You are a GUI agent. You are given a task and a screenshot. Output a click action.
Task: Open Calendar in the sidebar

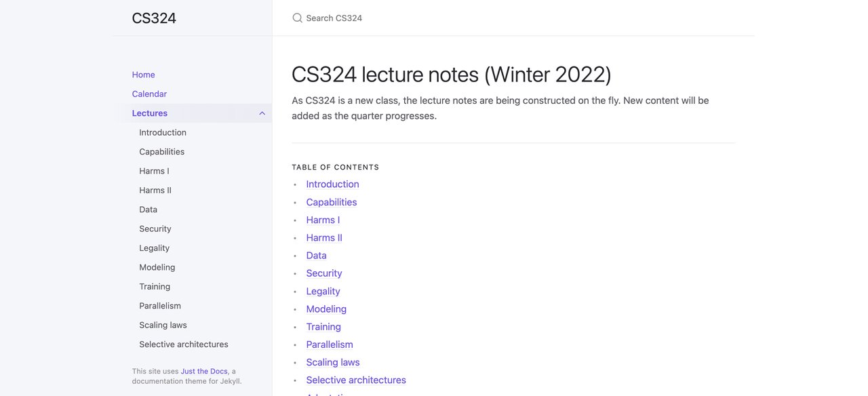tap(149, 94)
